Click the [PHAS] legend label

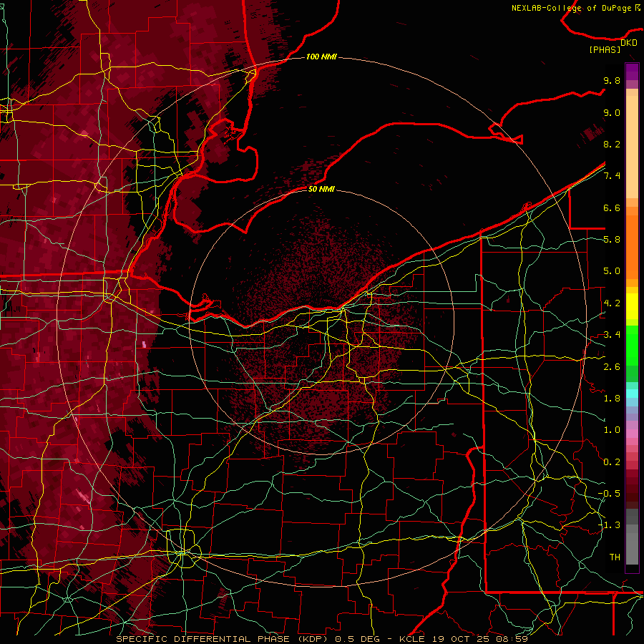[605, 49]
